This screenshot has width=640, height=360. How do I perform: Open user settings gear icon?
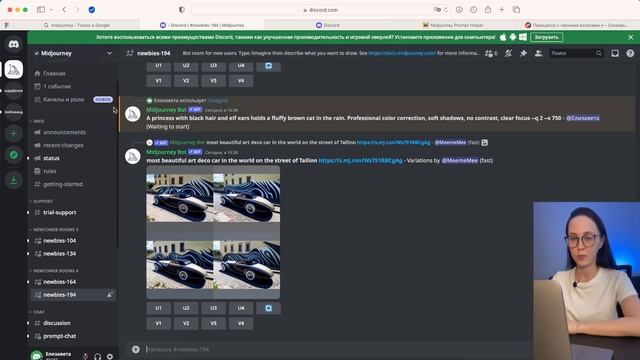[110, 356]
